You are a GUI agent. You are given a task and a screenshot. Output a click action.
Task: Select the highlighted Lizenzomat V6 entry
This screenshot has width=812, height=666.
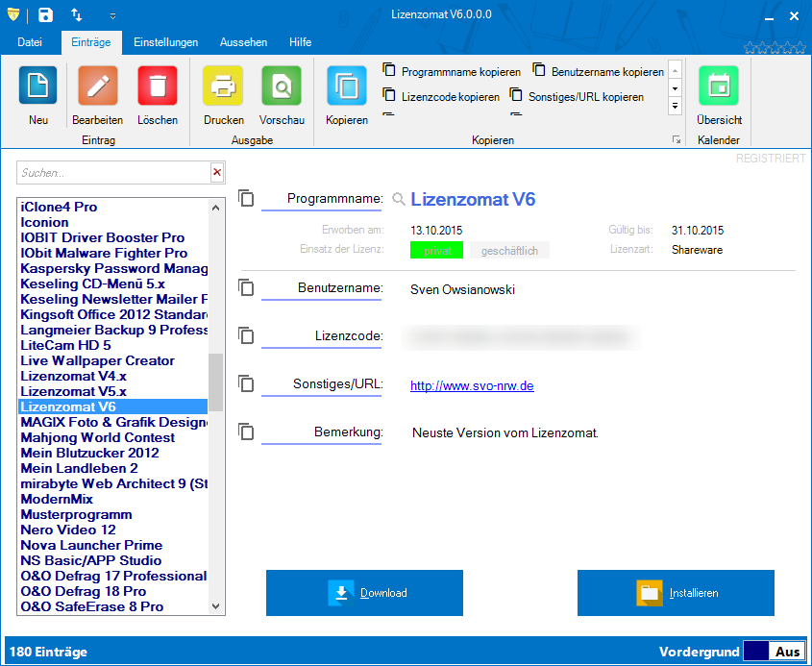tap(112, 407)
